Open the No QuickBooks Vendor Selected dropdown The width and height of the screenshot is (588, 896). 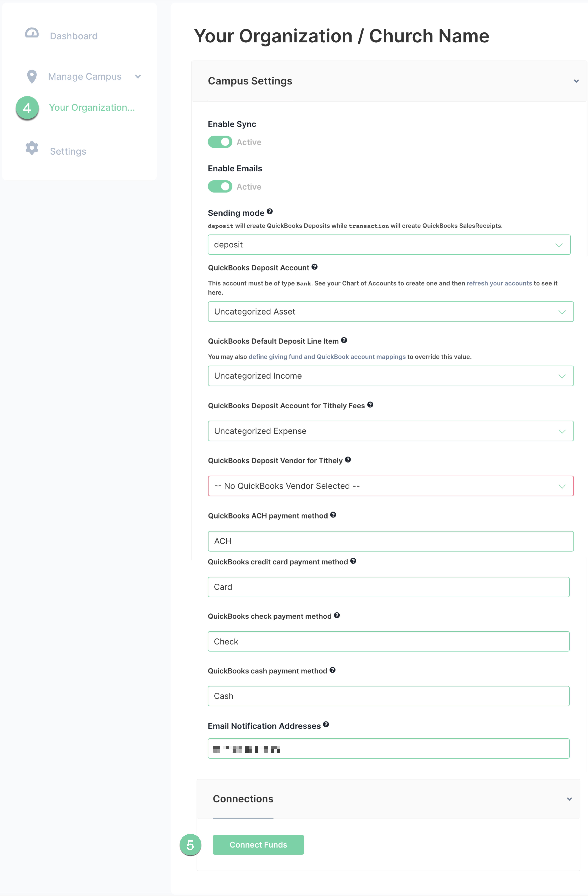coord(390,486)
